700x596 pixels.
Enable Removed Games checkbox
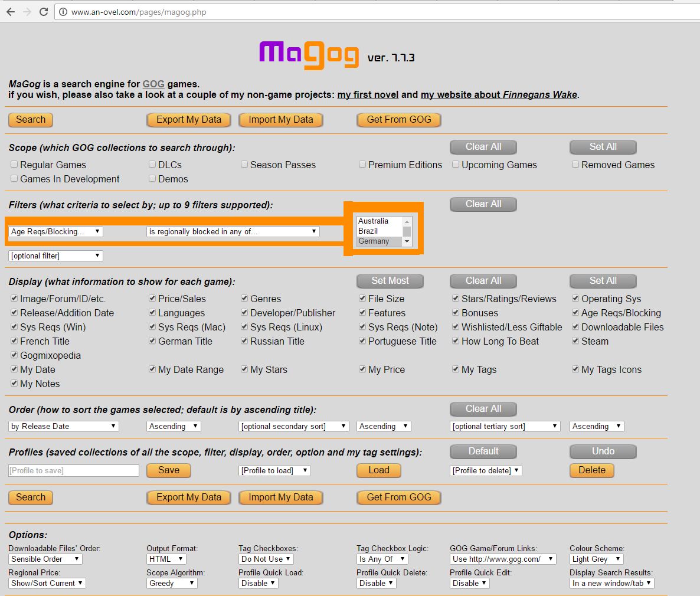coord(575,164)
